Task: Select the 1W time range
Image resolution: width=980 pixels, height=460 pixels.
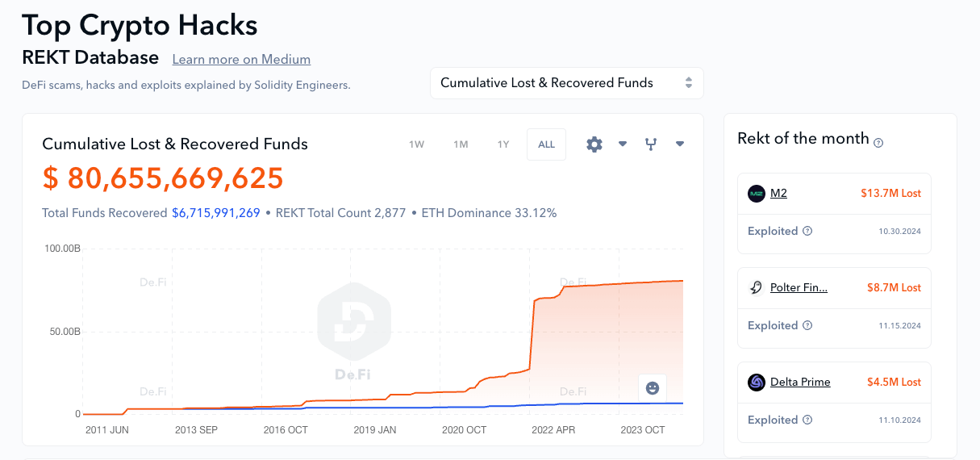Action: 416,144
